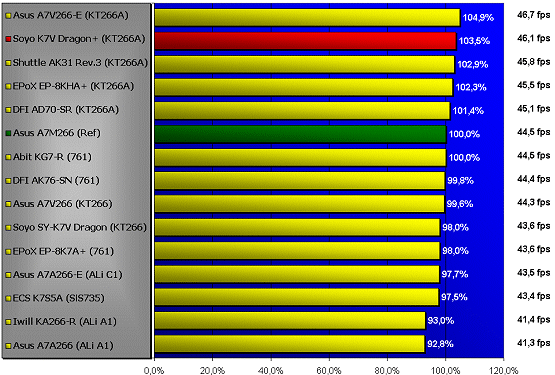Image resolution: width=555 pixels, height=375 pixels.
Task: Click the 99,6% value label
Action: point(460,204)
